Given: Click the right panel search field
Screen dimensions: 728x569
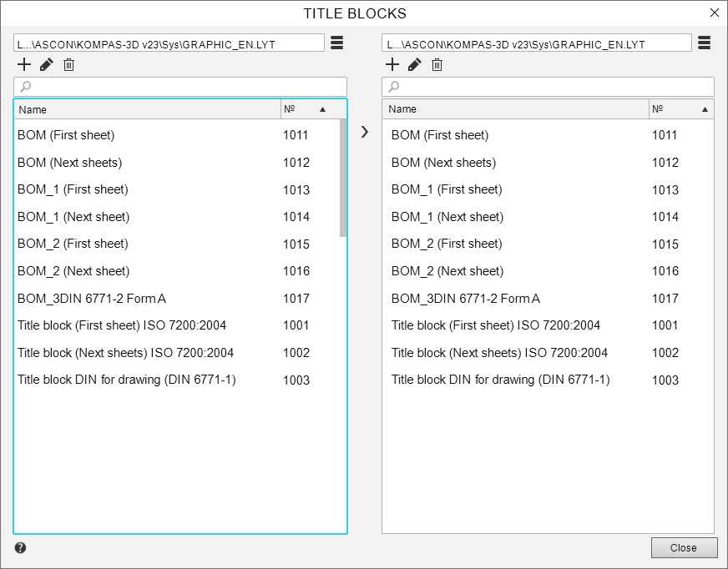Looking at the screenshot, I should [x=548, y=87].
